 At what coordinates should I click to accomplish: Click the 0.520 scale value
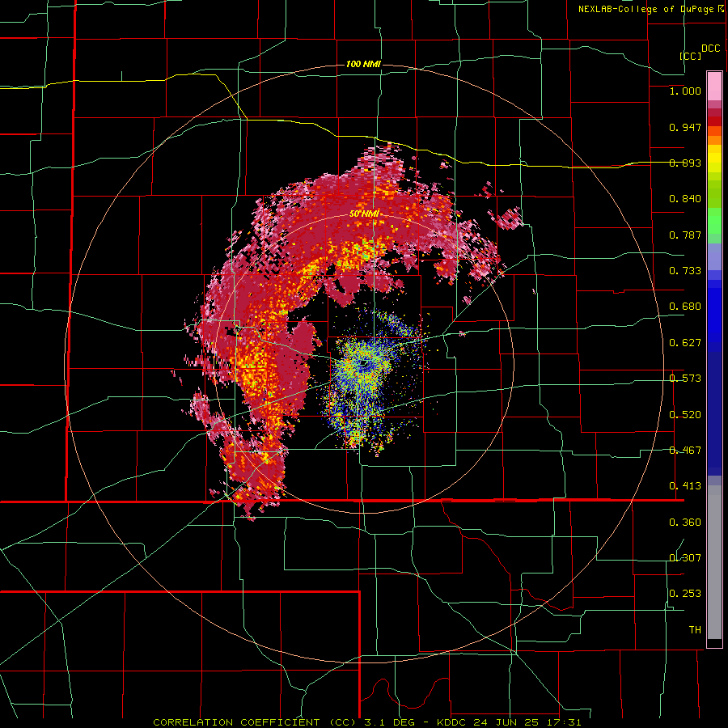point(685,415)
